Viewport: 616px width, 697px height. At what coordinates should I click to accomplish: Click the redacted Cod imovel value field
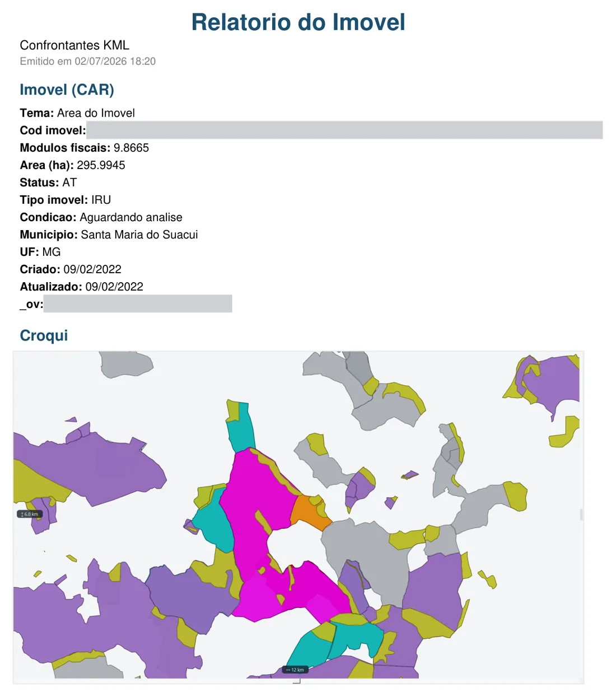coord(344,130)
